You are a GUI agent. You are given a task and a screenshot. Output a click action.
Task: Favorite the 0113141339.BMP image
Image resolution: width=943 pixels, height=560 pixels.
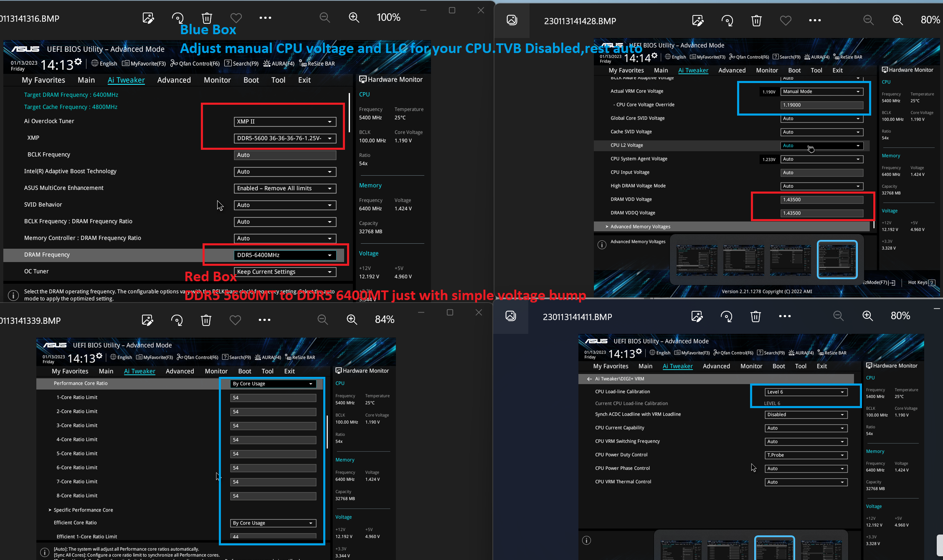[235, 320]
